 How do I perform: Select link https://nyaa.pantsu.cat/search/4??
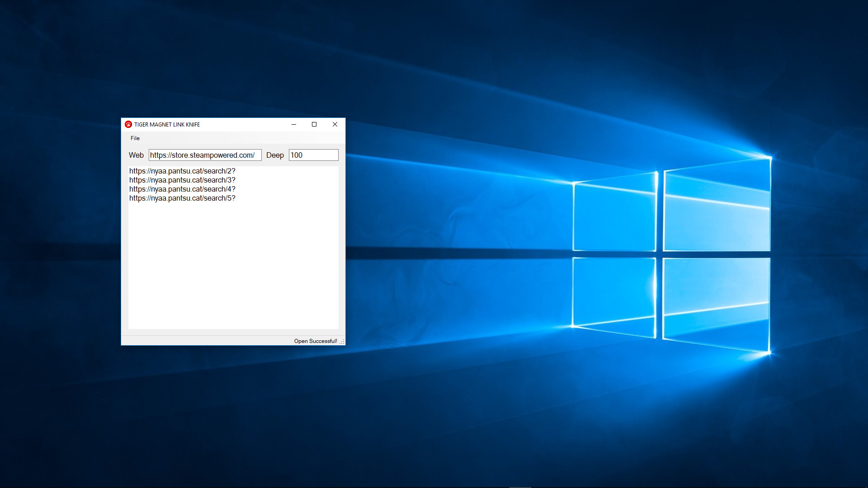[182, 189]
